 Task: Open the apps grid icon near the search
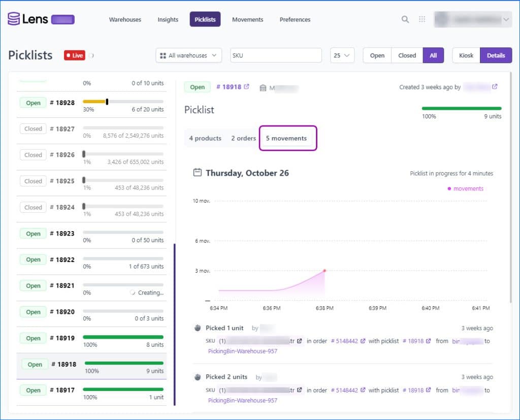(421, 19)
